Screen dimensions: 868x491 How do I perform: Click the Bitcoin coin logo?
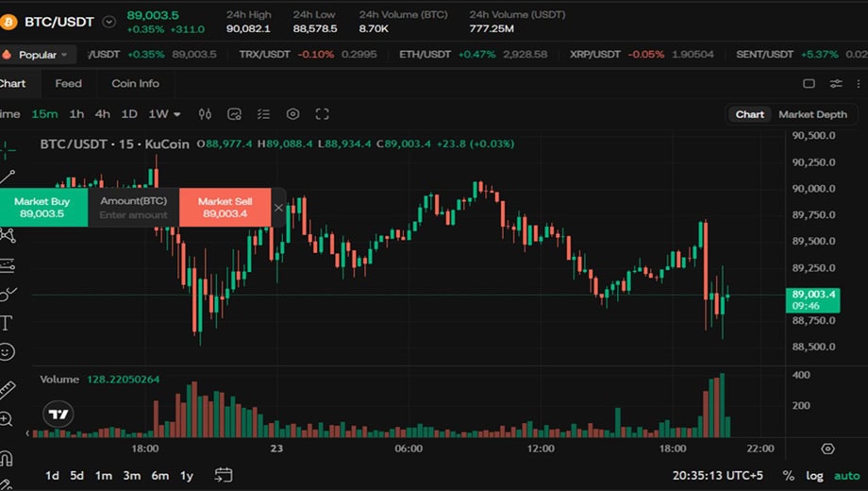coord(8,22)
